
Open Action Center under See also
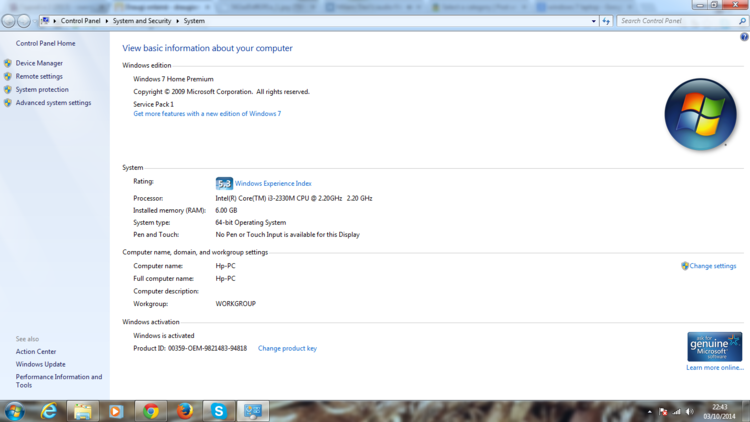pyautogui.click(x=36, y=352)
